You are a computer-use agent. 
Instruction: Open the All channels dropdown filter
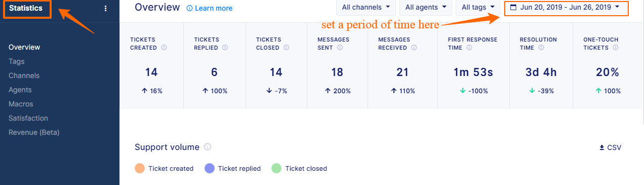coord(366,8)
